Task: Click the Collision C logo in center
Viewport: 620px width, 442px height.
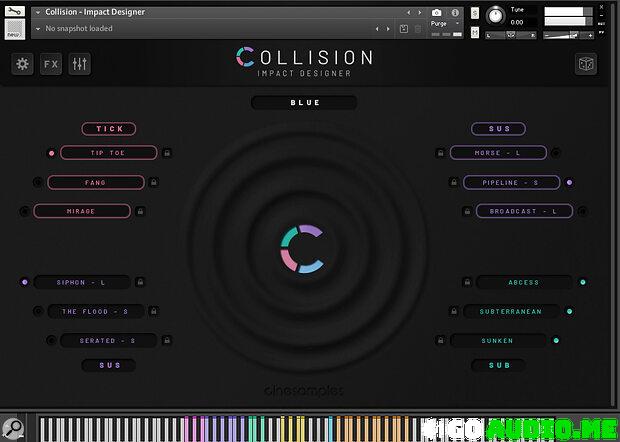Action: [302, 249]
